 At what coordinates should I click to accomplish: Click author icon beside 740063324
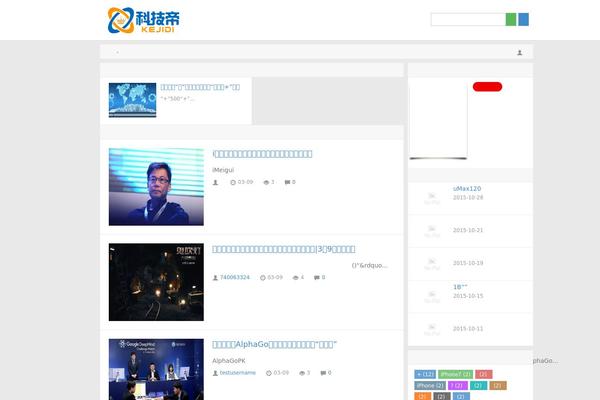[215, 278]
